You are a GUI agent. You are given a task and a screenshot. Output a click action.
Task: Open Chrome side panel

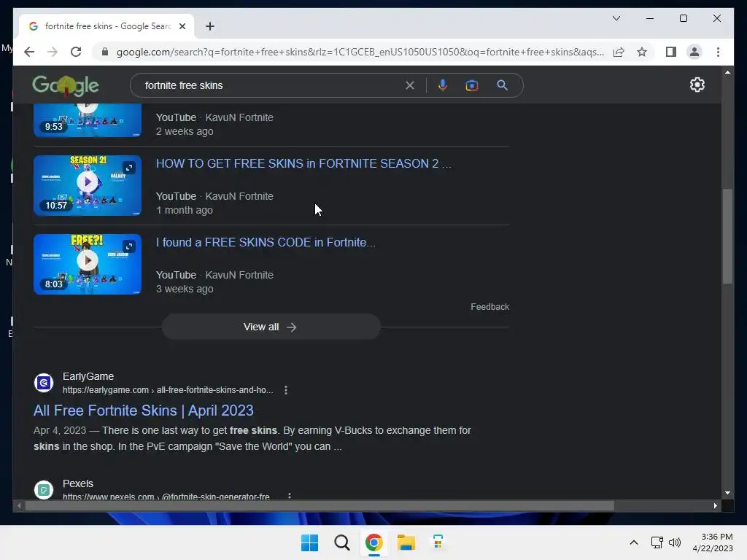671,52
